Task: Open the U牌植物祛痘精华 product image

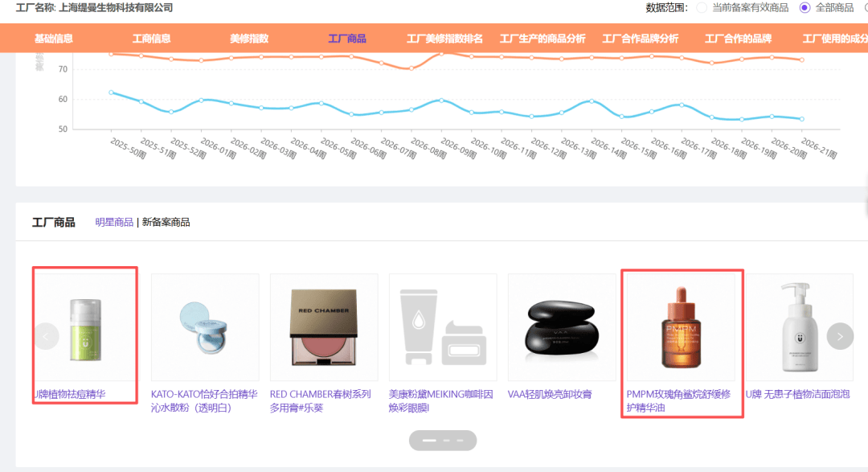Action: (x=85, y=326)
